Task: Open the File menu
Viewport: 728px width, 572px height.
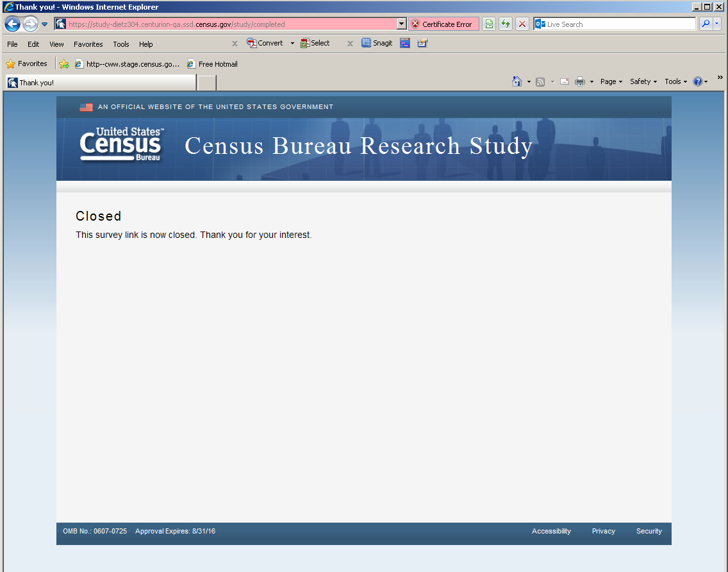Action: tap(12, 44)
